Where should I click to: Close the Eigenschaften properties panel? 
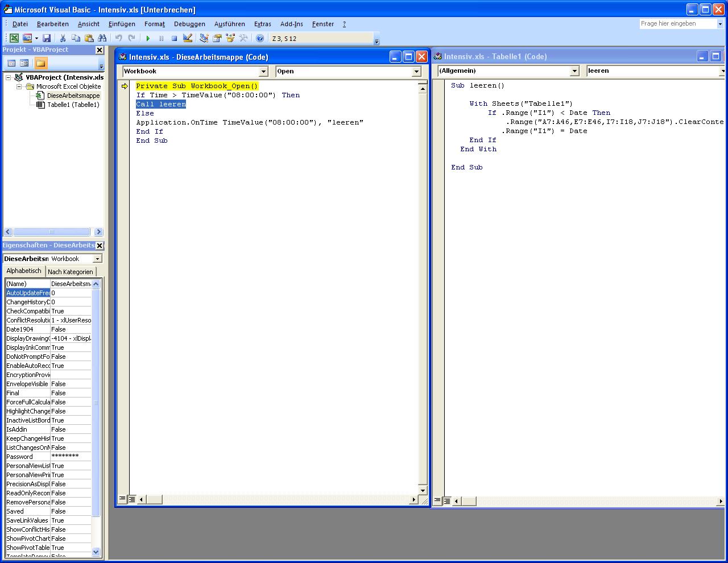tap(100, 246)
